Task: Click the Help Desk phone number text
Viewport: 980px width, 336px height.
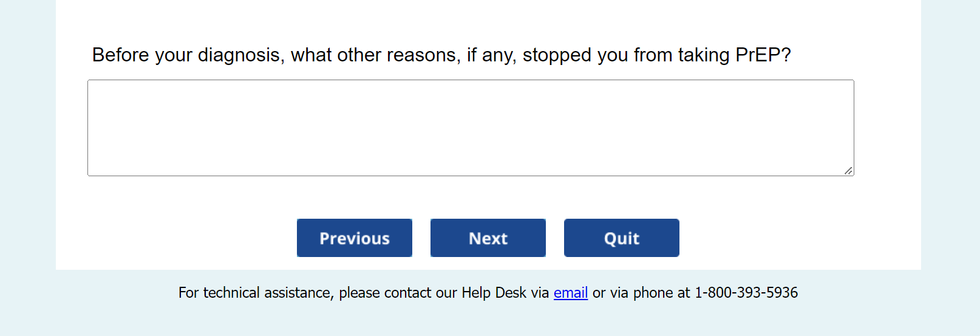Action: tap(746, 293)
